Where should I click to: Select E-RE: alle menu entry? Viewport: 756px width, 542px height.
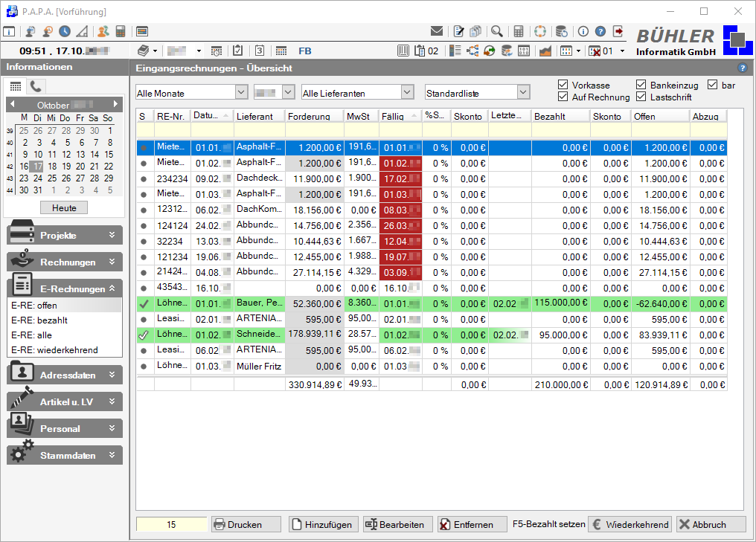65,335
